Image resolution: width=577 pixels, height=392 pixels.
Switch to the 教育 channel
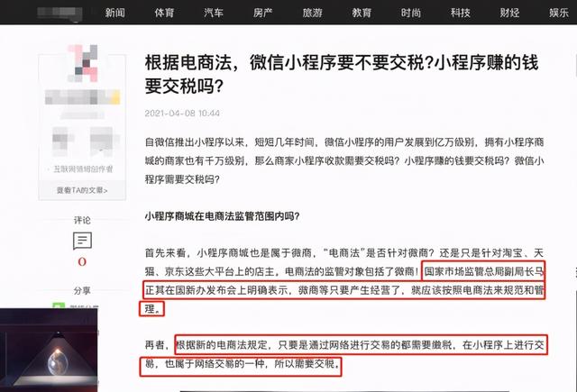(x=362, y=13)
